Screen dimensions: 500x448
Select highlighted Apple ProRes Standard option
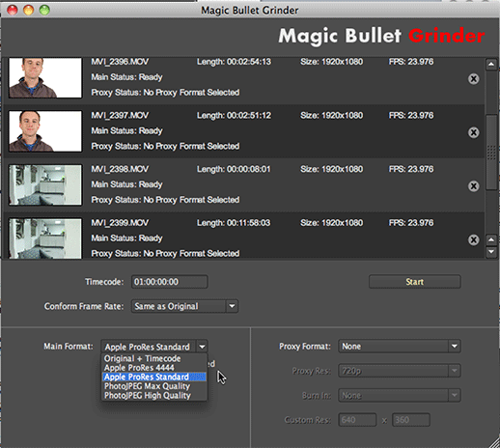coord(154,377)
